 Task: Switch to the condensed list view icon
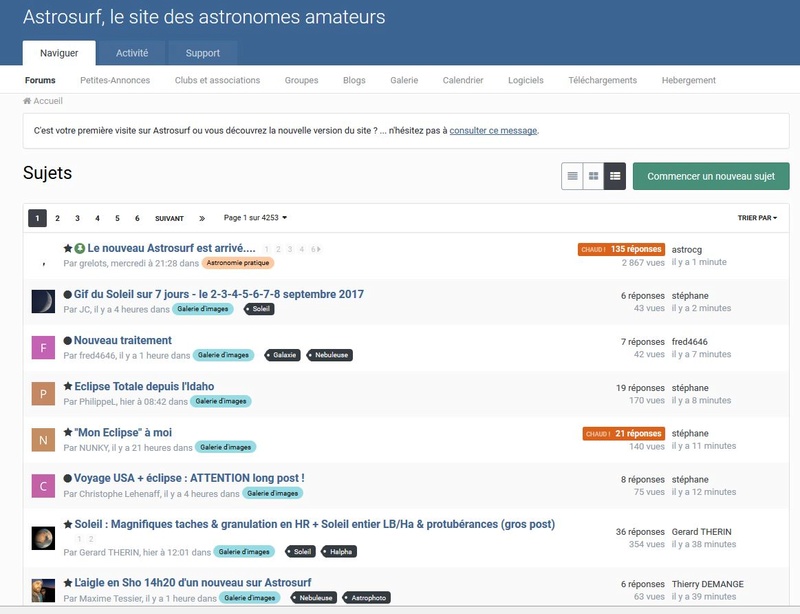(x=572, y=176)
